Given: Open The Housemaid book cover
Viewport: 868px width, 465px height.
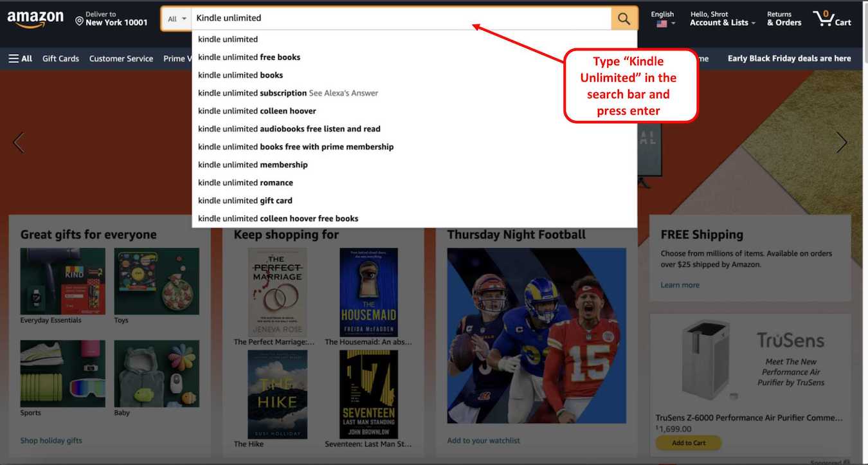Looking at the screenshot, I should coord(368,293).
